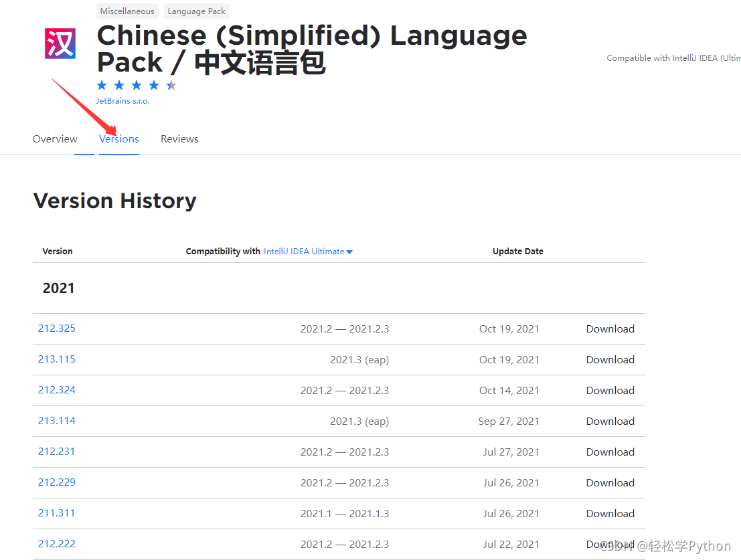This screenshot has width=741, height=560.
Task: Click the Oct 14, 2021 update date
Action: pyautogui.click(x=509, y=391)
